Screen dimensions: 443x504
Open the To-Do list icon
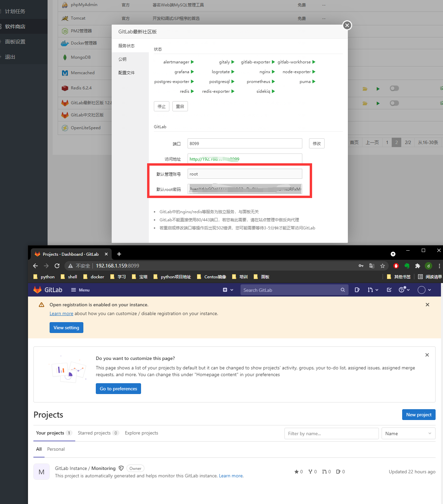pyautogui.click(x=389, y=290)
